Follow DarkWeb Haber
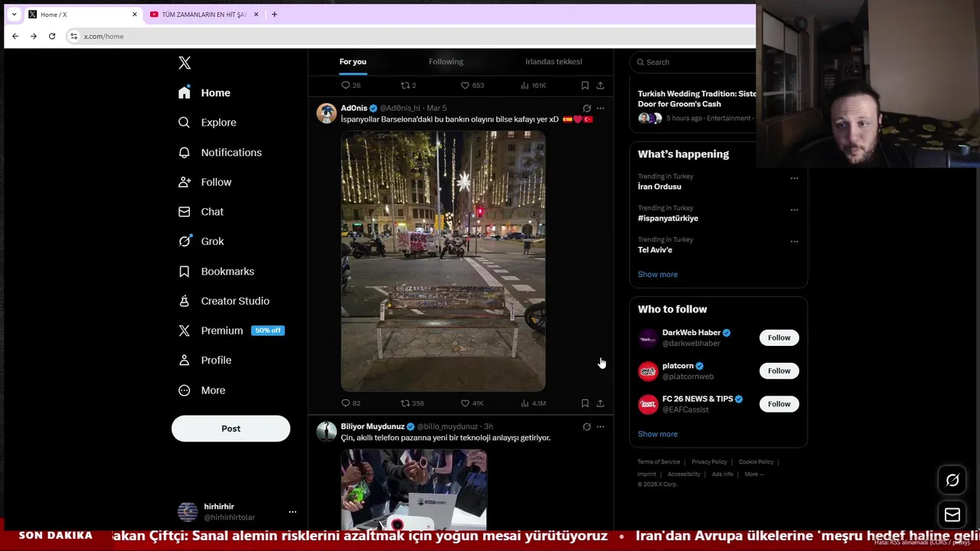 pos(779,337)
